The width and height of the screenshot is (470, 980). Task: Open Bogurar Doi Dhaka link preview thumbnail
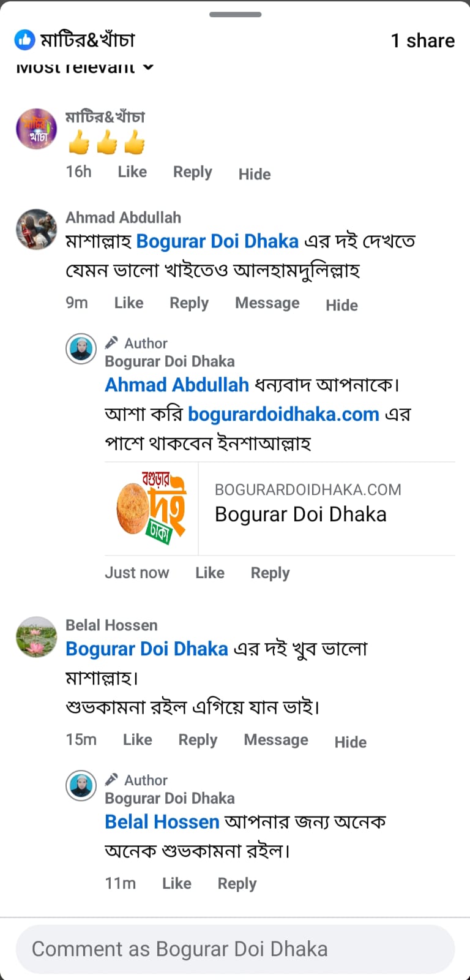152,508
